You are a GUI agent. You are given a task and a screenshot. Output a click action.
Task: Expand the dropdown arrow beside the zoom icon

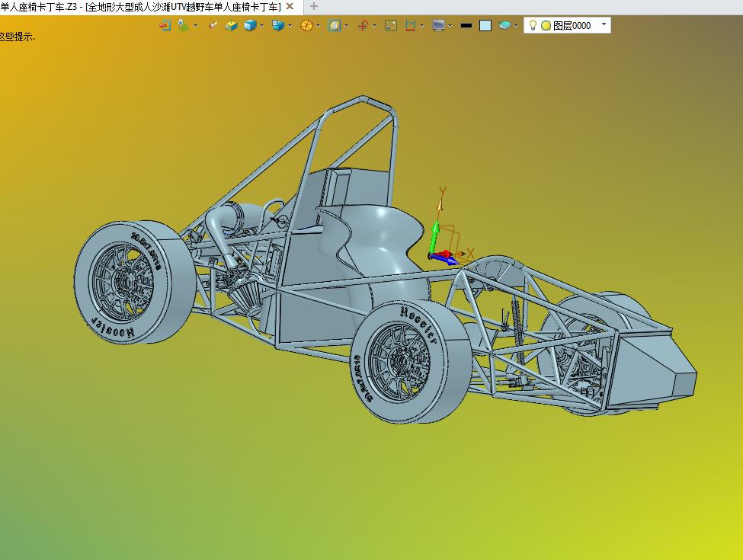pos(347,25)
